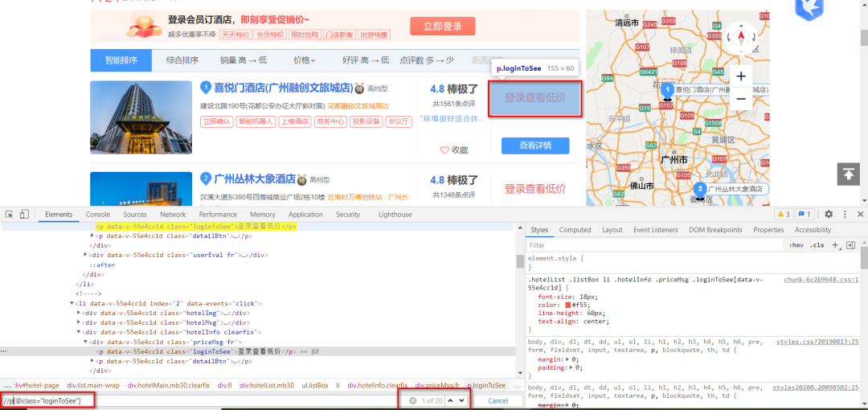Click the blue shield icon at the top right
Image resolution: width=868 pixels, height=410 pixels.
click(809, 8)
